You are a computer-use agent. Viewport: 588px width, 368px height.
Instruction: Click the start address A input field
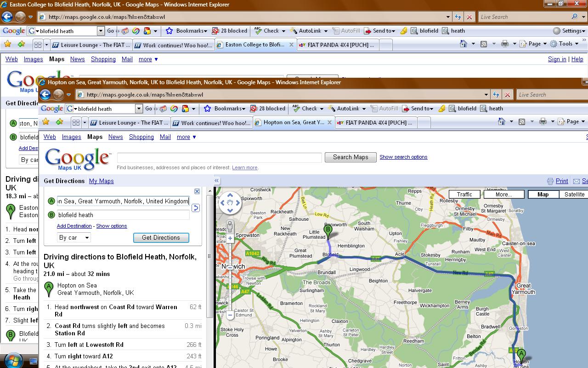(x=123, y=201)
